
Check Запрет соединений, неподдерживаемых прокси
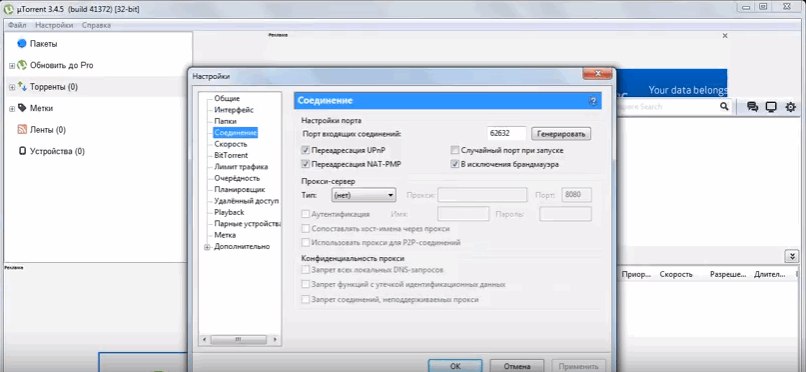(305, 299)
